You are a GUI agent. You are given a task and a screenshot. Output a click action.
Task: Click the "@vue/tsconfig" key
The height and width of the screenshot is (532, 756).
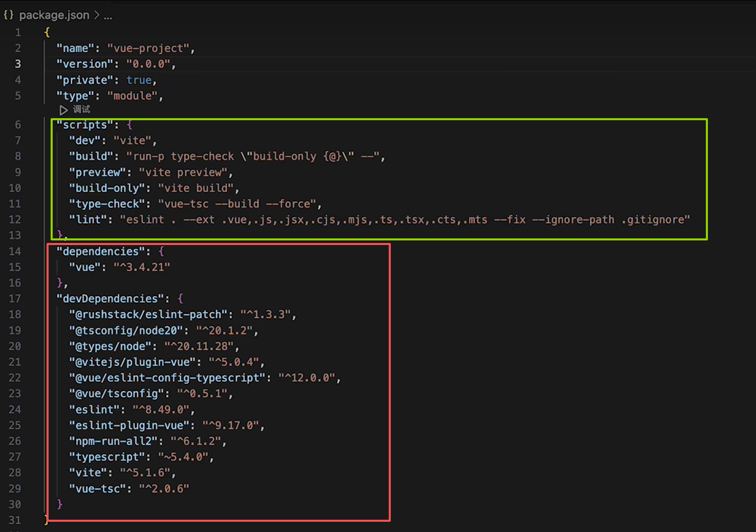pyautogui.click(x=116, y=394)
